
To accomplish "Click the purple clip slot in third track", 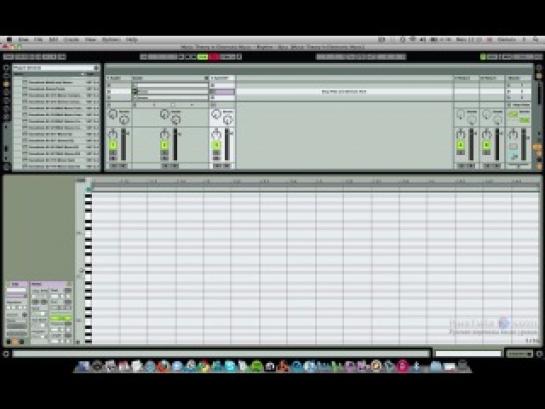I will tap(222, 92).
